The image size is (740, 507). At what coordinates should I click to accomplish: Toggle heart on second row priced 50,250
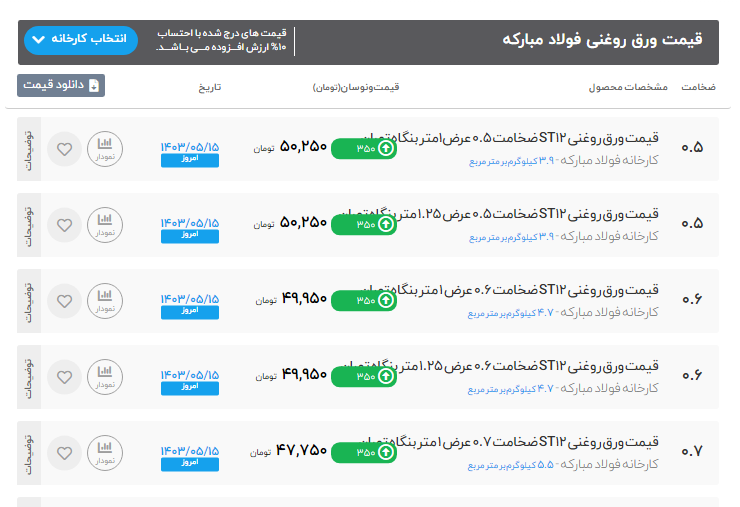click(x=64, y=225)
